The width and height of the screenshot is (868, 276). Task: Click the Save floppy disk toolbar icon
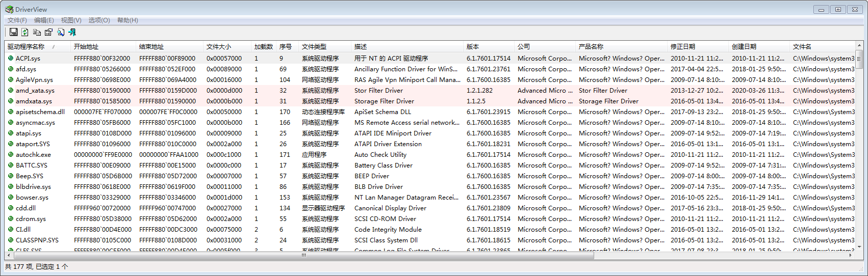pos(14,32)
